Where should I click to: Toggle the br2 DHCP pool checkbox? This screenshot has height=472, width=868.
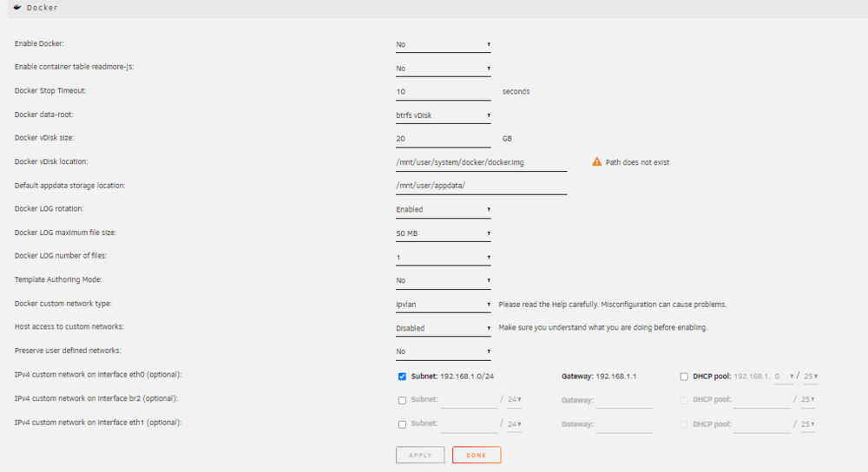[x=684, y=400]
